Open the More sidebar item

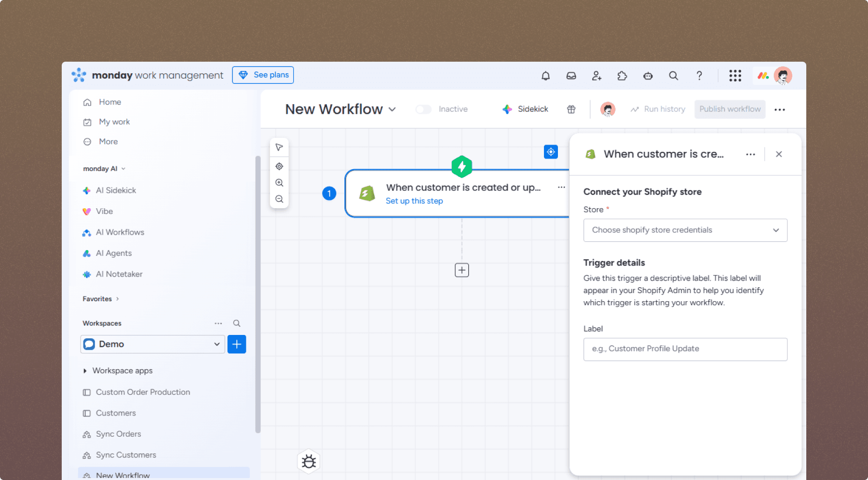[108, 142]
